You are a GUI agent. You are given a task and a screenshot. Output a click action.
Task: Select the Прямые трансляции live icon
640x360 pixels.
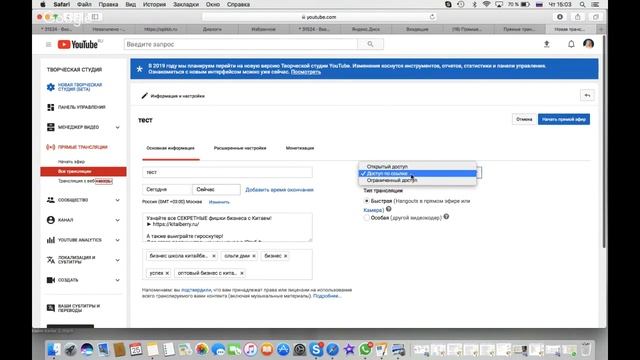point(51,147)
